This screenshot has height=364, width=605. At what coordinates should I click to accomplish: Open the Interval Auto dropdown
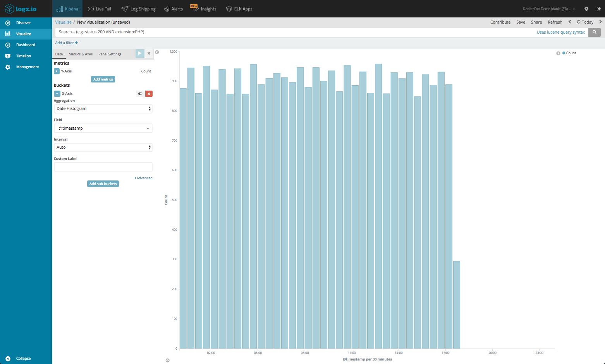(103, 148)
